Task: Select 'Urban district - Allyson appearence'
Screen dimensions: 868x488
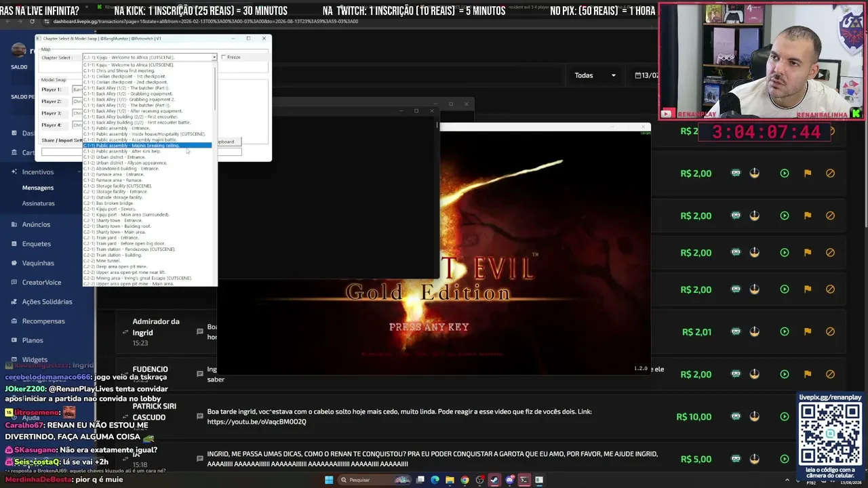Action: 147,163
